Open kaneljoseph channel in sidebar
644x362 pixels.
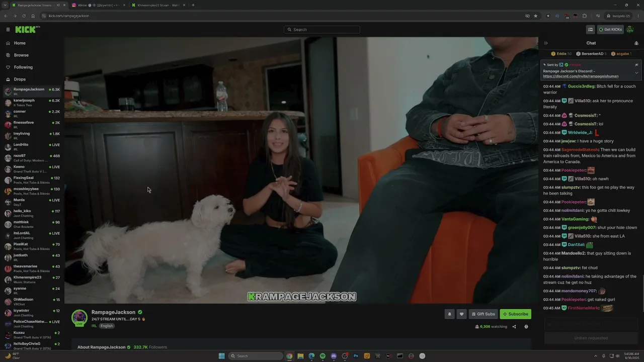click(x=32, y=103)
